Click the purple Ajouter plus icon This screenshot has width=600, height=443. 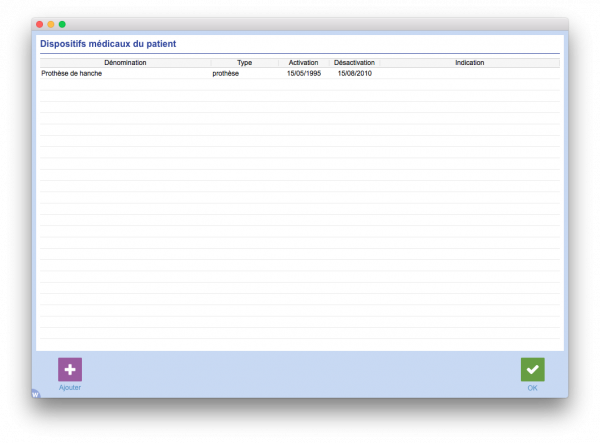pyautogui.click(x=70, y=369)
